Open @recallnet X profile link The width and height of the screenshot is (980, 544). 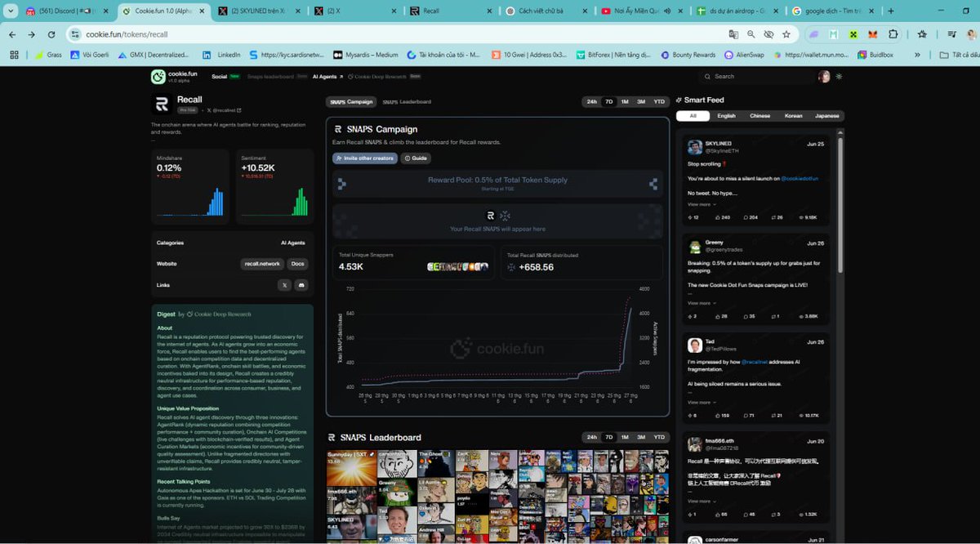click(x=225, y=110)
